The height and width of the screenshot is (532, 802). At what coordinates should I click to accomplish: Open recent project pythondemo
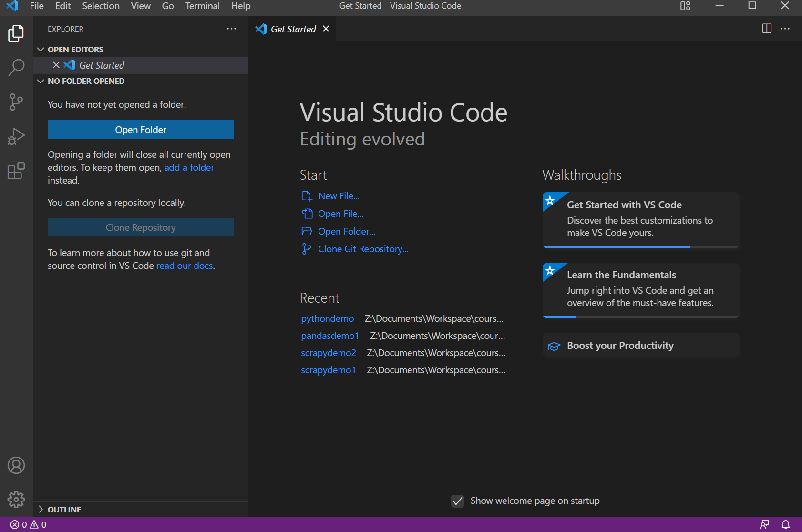pyautogui.click(x=328, y=318)
